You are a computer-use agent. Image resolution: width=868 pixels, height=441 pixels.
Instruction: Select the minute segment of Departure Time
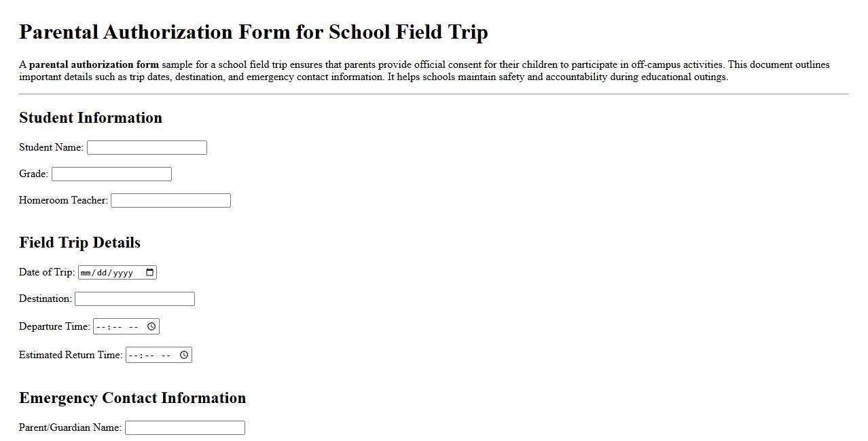(116, 326)
